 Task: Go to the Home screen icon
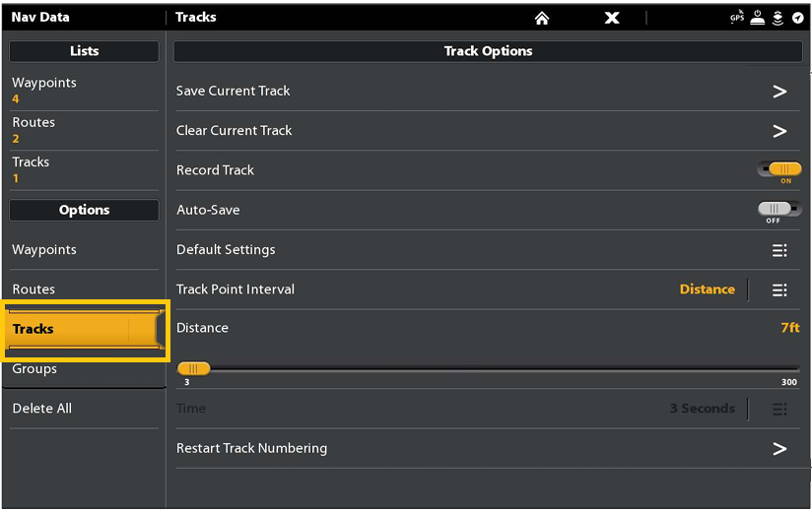541,18
